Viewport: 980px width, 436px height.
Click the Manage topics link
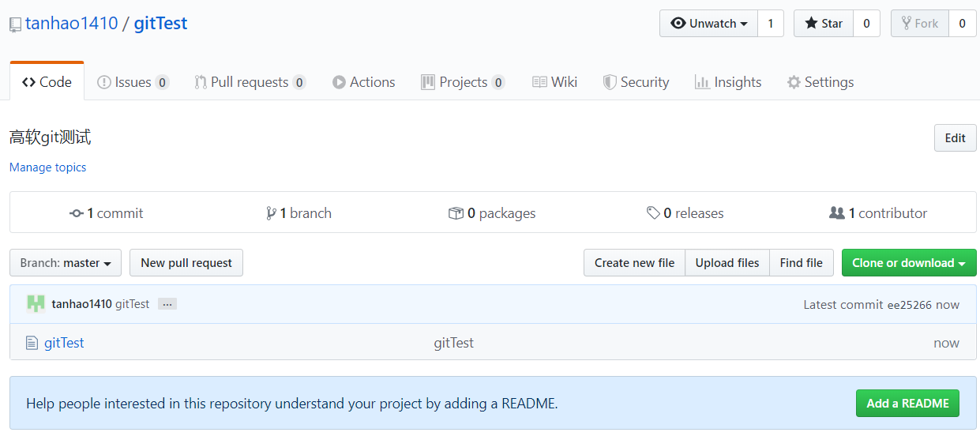point(47,167)
